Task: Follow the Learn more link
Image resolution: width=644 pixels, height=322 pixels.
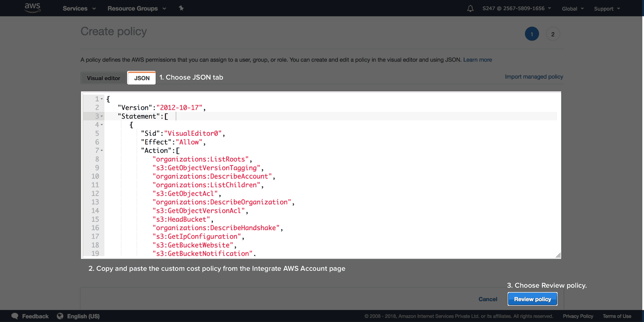Action: point(477,60)
